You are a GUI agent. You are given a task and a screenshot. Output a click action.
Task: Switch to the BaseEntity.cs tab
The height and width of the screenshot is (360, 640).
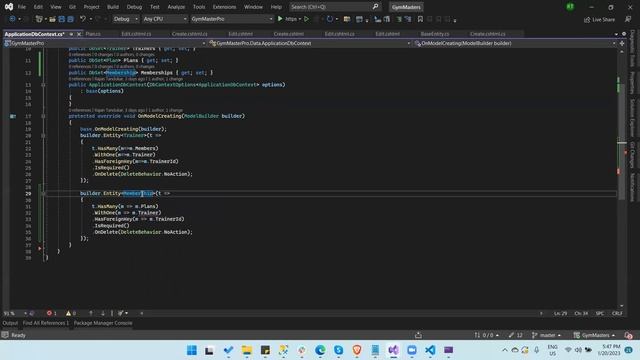click(x=435, y=34)
